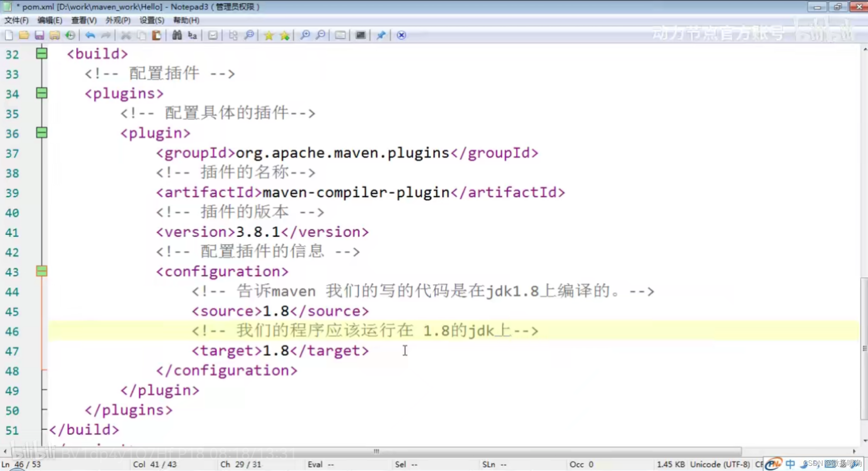Open the scheme customization icon
868x471 pixels.
(x=340, y=35)
